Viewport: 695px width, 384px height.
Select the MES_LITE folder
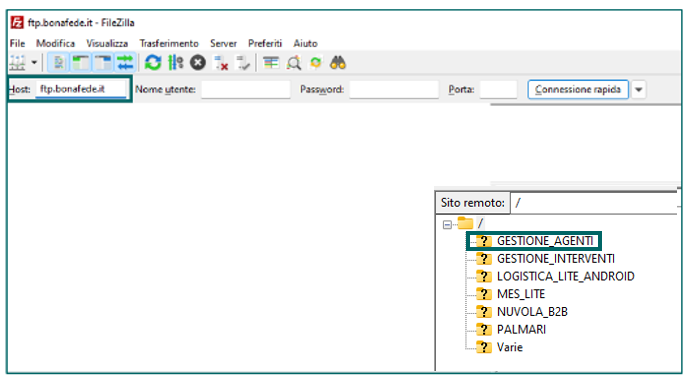click(510, 294)
